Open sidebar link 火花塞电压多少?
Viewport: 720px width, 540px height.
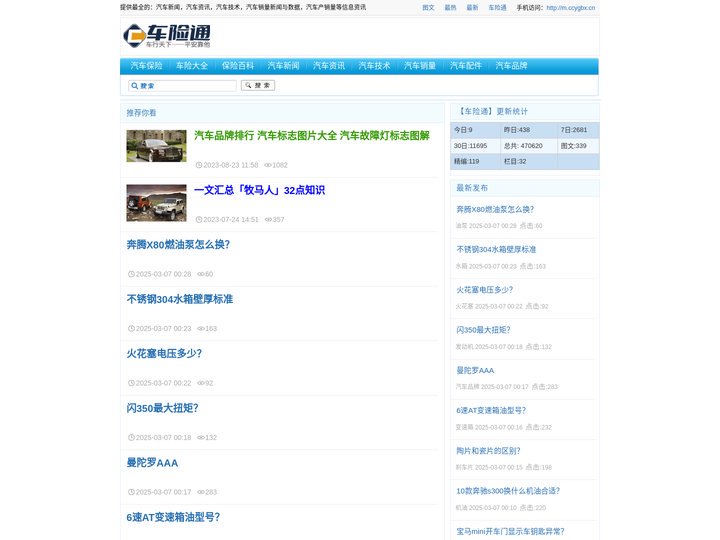(484, 290)
